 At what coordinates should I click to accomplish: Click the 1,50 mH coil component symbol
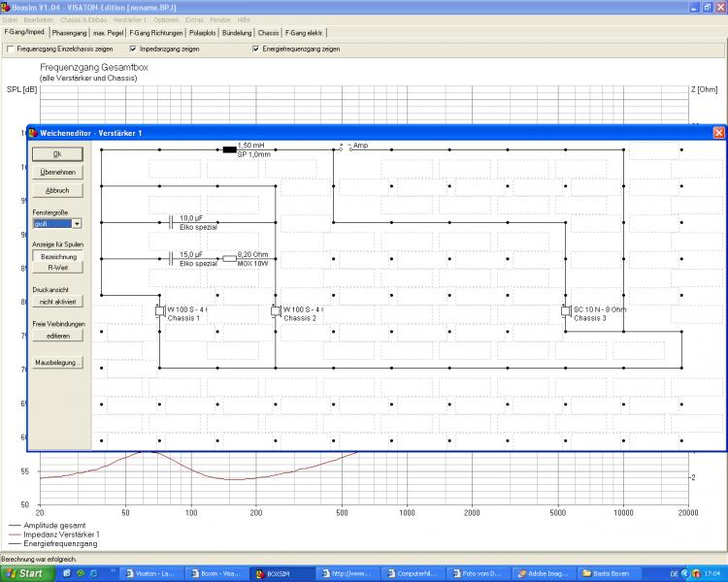(229, 150)
